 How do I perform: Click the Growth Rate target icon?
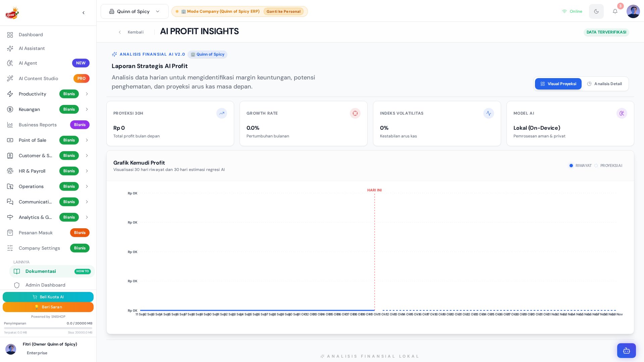355,113
